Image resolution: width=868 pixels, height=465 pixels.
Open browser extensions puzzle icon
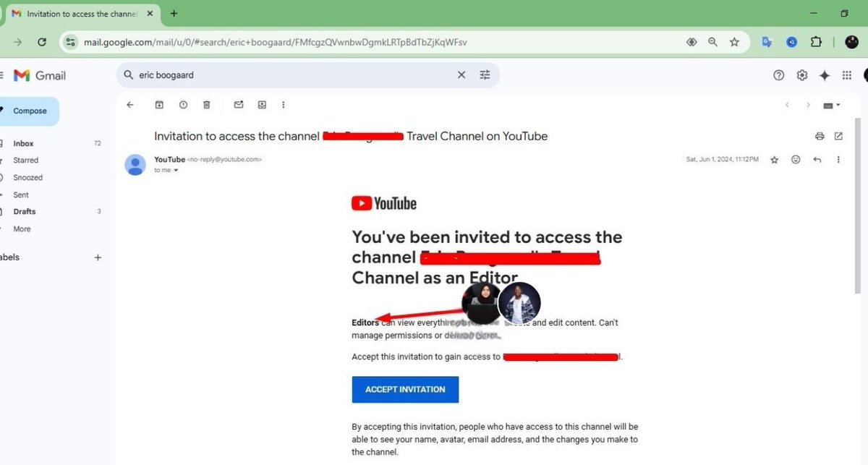pyautogui.click(x=816, y=42)
